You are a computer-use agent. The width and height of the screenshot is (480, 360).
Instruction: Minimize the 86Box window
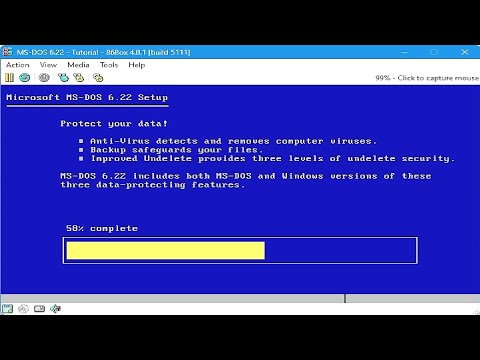[x=404, y=52]
